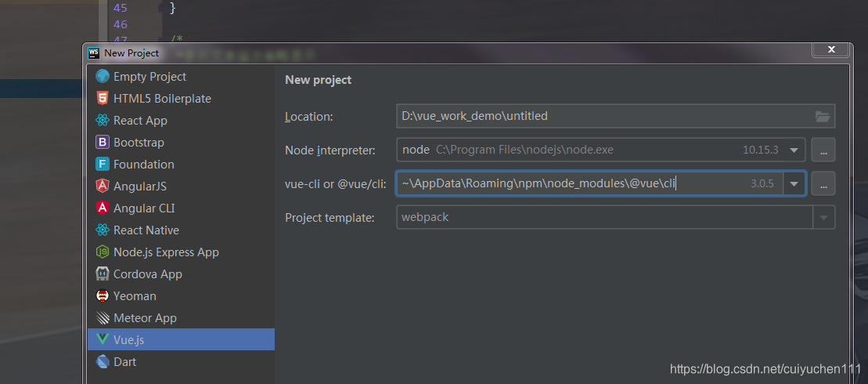
Task: Click the Project template label
Action: (330, 218)
